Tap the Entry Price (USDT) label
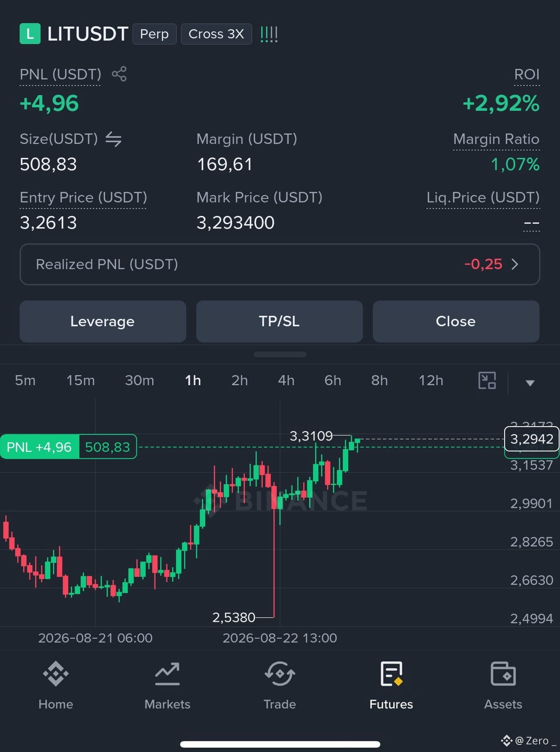 83,198
